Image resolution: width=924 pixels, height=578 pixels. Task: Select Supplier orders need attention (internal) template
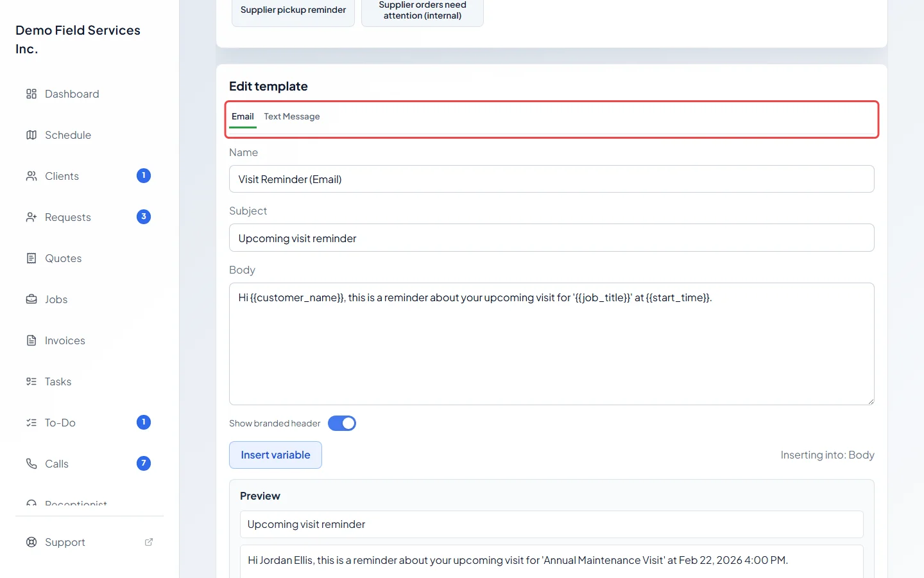click(422, 10)
